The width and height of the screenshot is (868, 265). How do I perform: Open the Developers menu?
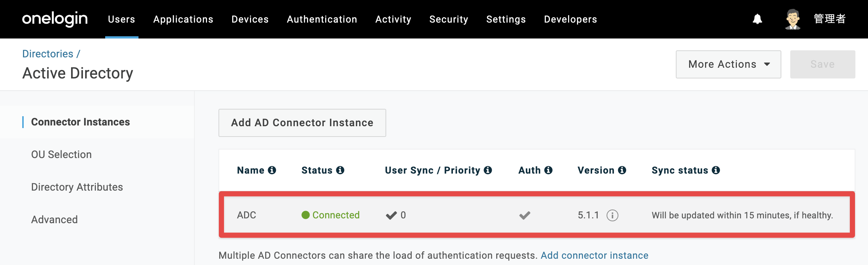570,19
